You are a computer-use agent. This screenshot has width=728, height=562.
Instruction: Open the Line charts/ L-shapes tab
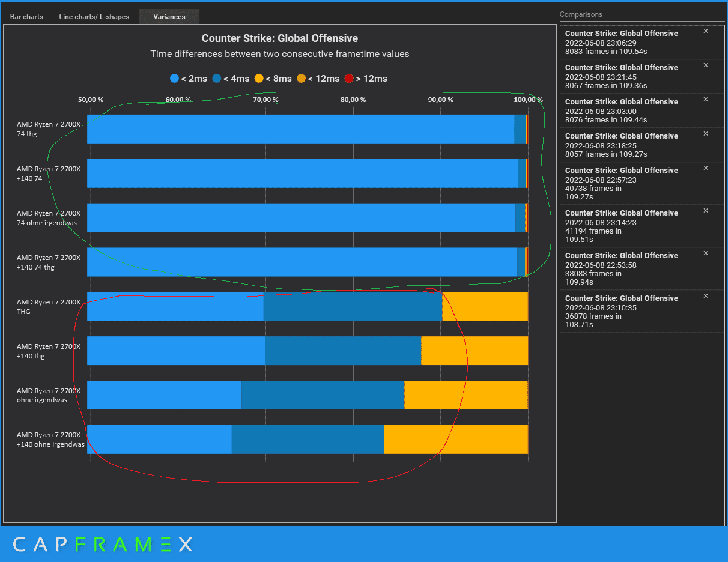[94, 17]
